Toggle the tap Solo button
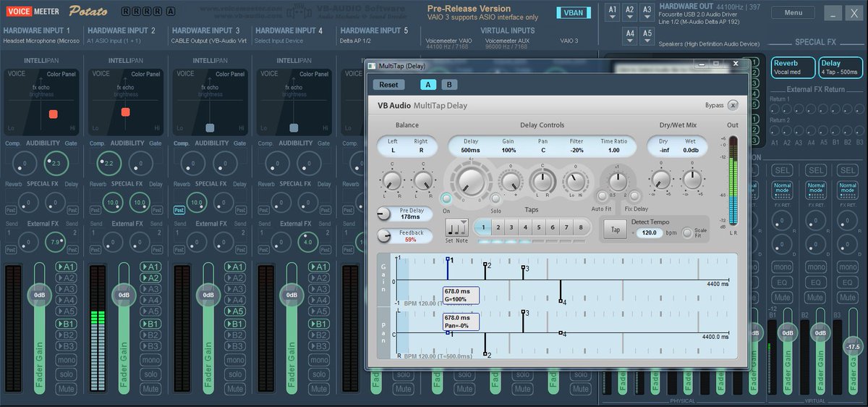 click(495, 198)
